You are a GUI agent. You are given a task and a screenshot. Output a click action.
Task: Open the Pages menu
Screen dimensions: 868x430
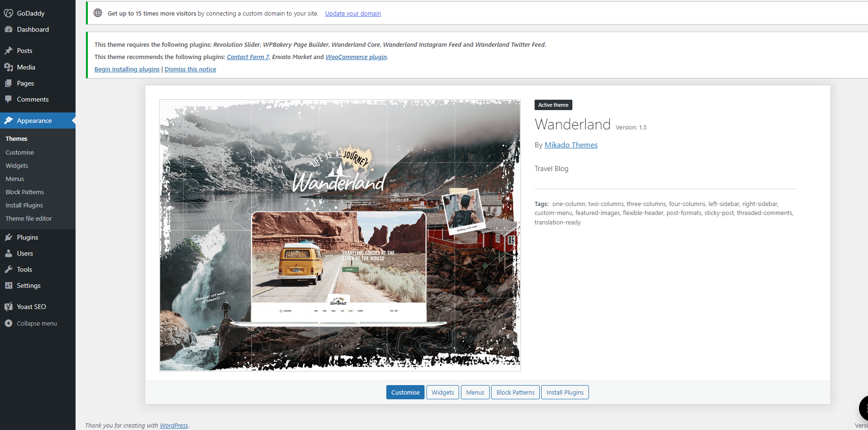[x=26, y=83]
